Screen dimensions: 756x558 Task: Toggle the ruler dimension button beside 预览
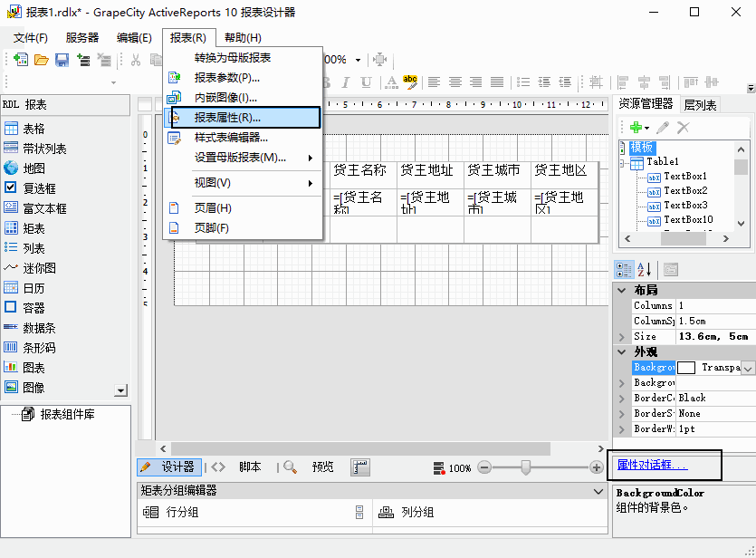[361, 467]
